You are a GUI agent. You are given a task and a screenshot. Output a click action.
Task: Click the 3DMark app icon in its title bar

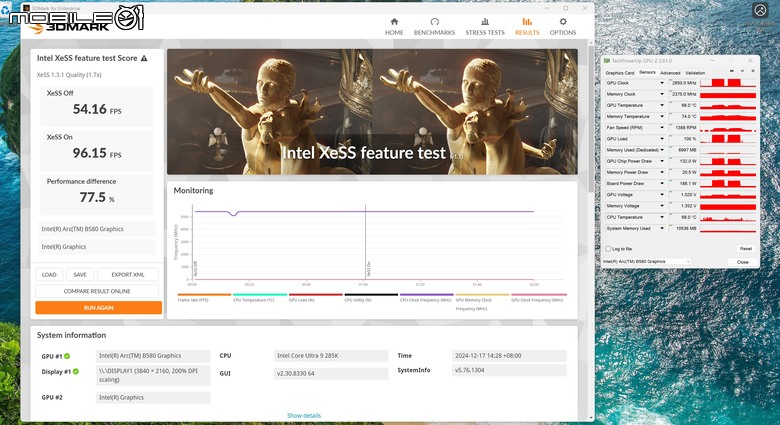27,8
